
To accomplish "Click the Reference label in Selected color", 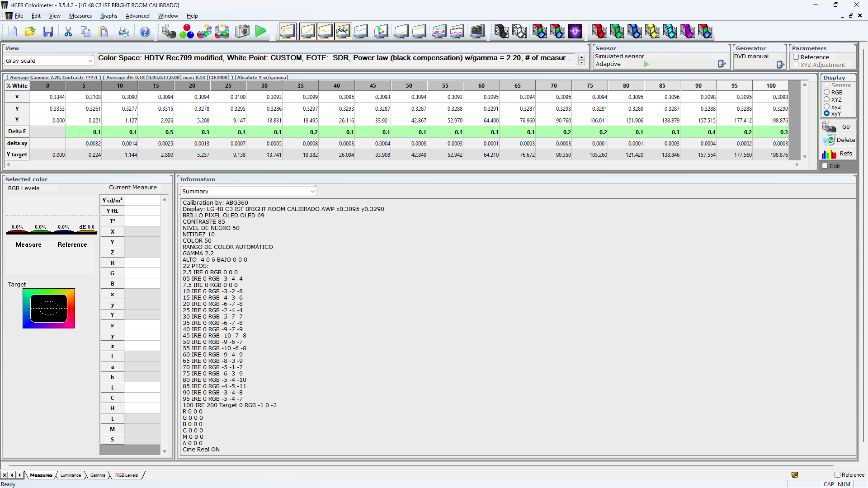I will coord(72,244).
